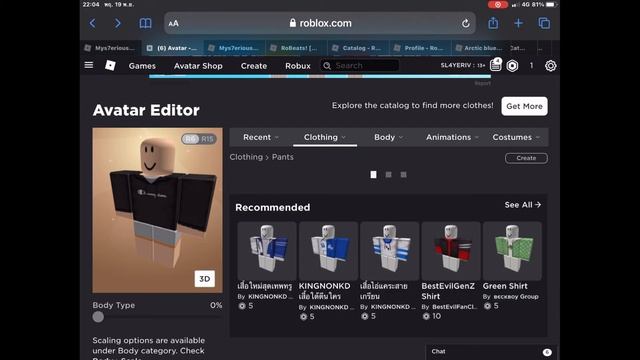The image size is (640, 360).
Task: Open the notifications feed icon with badge
Action: 496,65
